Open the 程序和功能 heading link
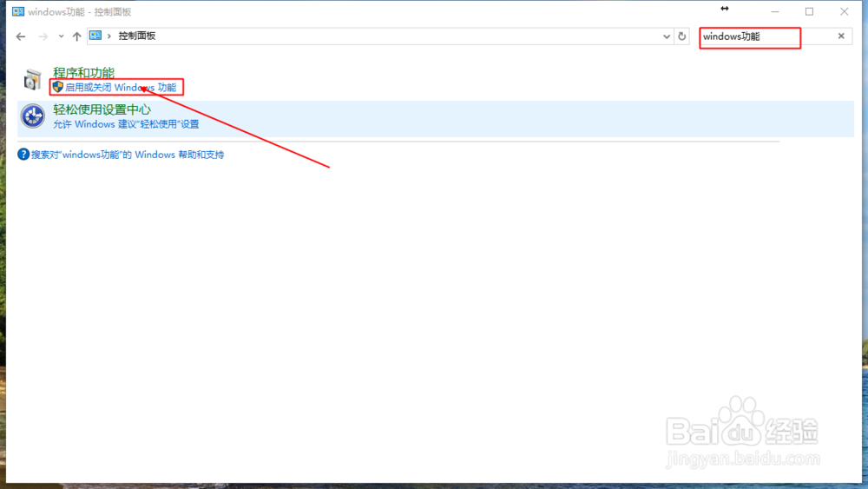 pos(83,73)
